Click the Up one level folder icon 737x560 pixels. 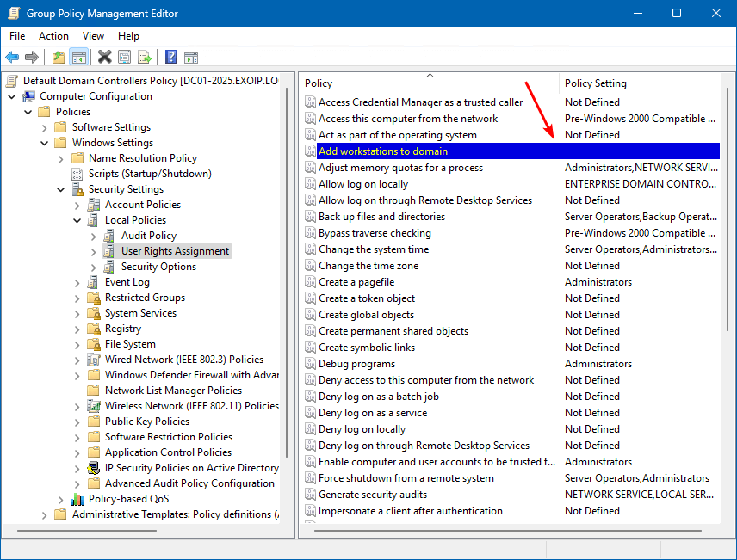pyautogui.click(x=58, y=58)
